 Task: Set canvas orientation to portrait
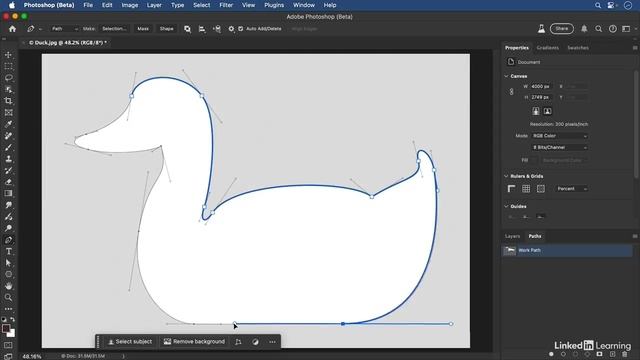536,111
